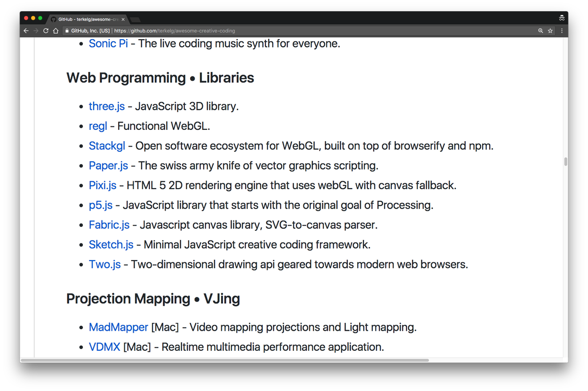This screenshot has width=588, height=391.
Task: Visit the Paper.js link
Action: click(108, 166)
